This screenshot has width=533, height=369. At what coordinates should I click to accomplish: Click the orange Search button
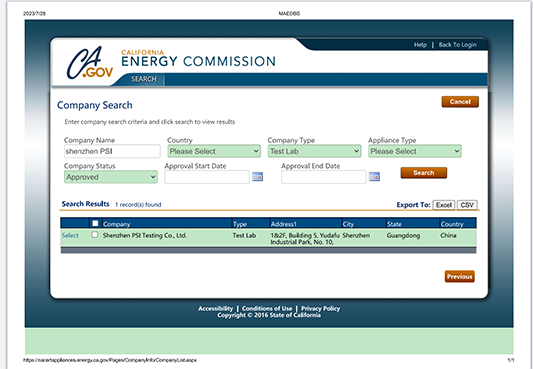pos(424,173)
